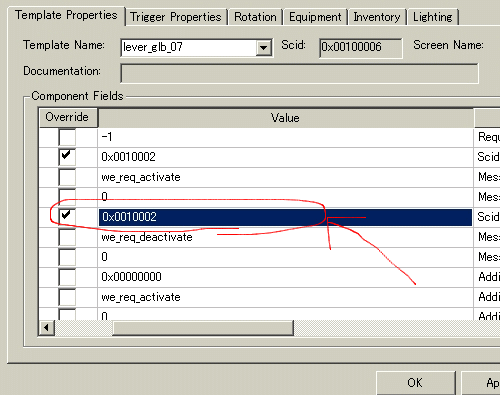Select the we_req_deactivate value cell
Image resolution: width=500 pixels, height=395 pixels.
[285, 237]
